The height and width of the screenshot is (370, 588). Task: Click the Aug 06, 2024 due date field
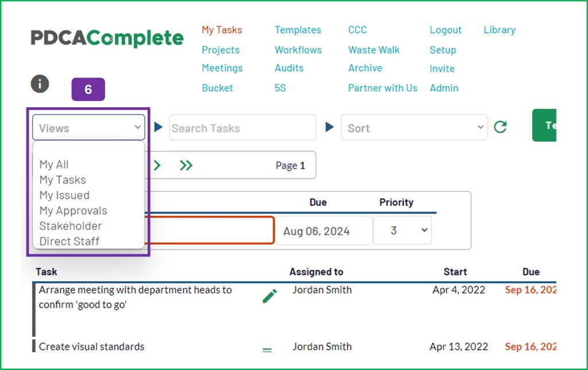click(324, 231)
